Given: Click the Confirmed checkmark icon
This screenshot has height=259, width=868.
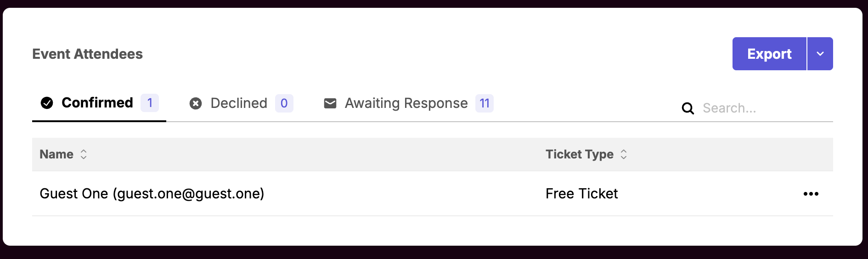Looking at the screenshot, I should [x=47, y=103].
